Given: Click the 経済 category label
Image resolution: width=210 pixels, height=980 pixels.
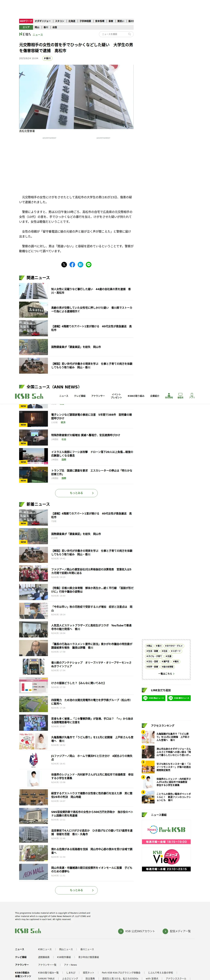Looking at the screenshot, I should pyautogui.click(x=63, y=422).
